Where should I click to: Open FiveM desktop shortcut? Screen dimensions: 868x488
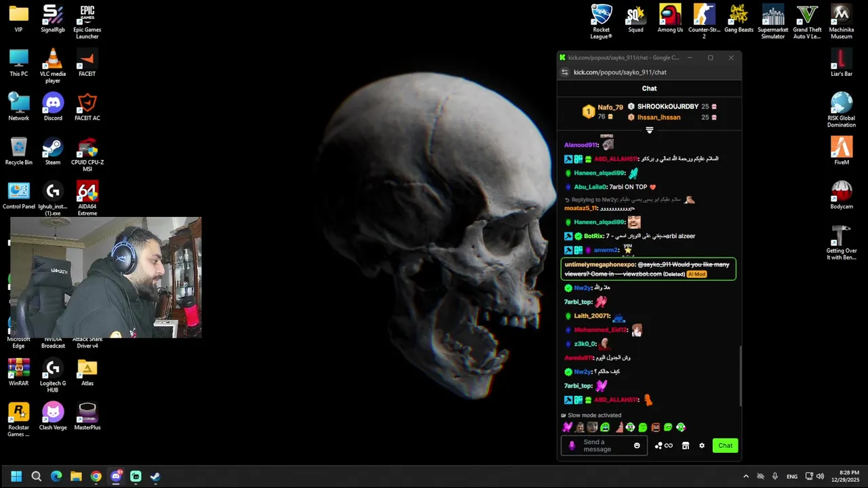click(842, 150)
